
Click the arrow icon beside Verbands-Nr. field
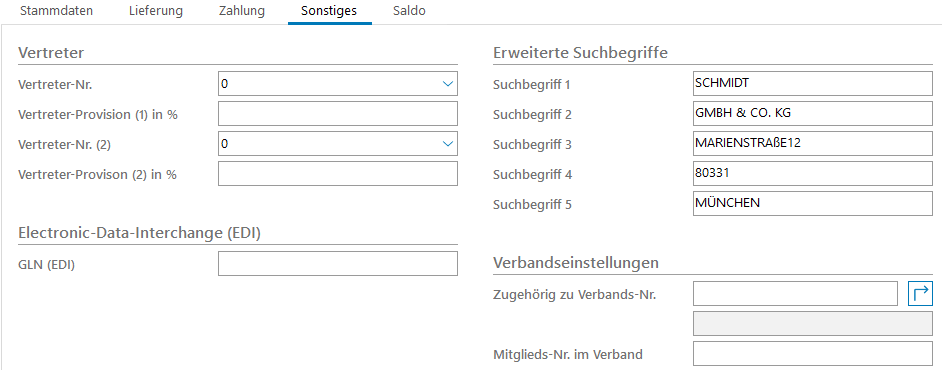point(920,294)
